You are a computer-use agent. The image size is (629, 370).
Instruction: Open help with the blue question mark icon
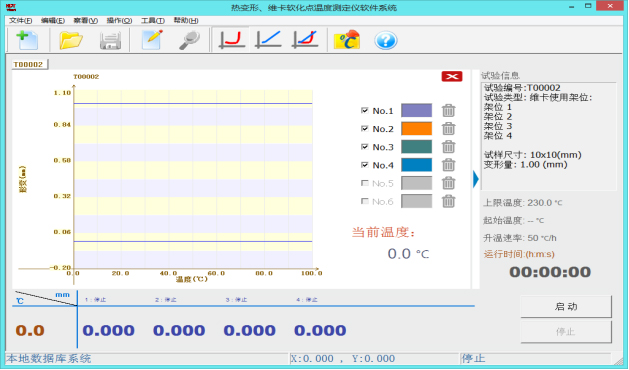click(x=386, y=41)
